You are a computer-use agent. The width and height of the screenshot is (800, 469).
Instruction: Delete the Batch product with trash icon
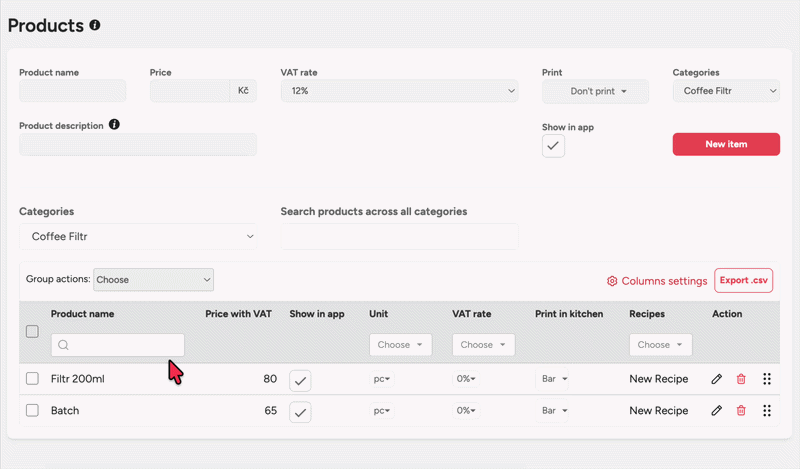pos(741,411)
